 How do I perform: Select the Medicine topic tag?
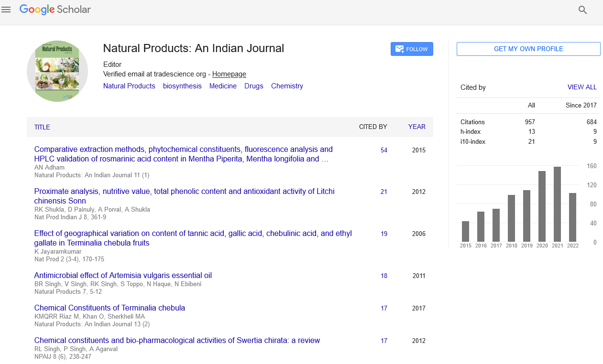coord(223,86)
